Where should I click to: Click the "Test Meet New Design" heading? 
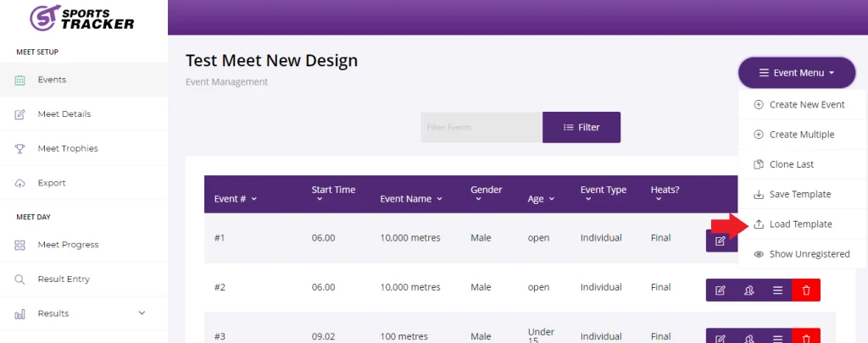271,60
